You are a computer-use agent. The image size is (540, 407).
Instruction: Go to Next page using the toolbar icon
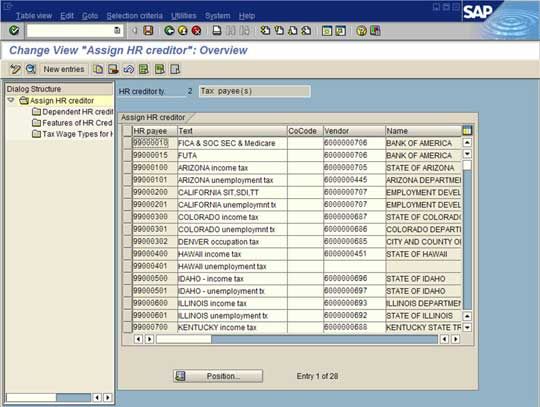pyautogui.click(x=292, y=31)
